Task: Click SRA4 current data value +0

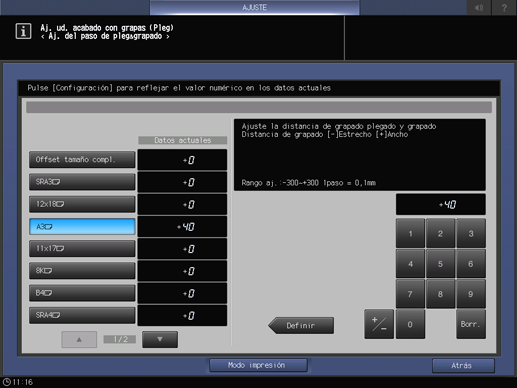Action: (182, 315)
